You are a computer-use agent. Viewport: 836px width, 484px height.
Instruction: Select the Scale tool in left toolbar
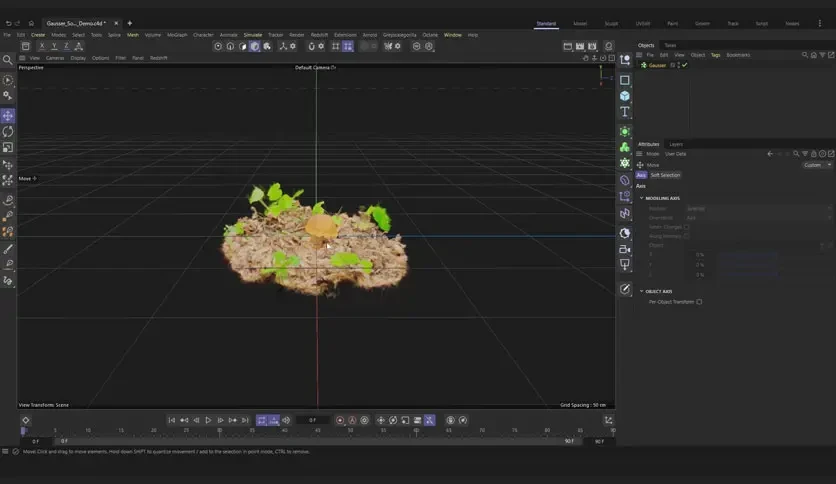click(x=8, y=147)
